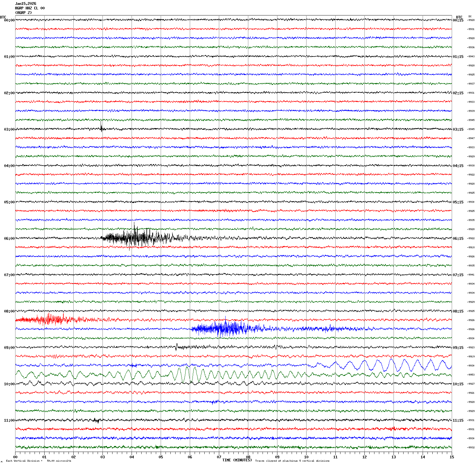Select minute 10 on the bottom axis
This screenshot has height=465, width=476.
(306, 457)
